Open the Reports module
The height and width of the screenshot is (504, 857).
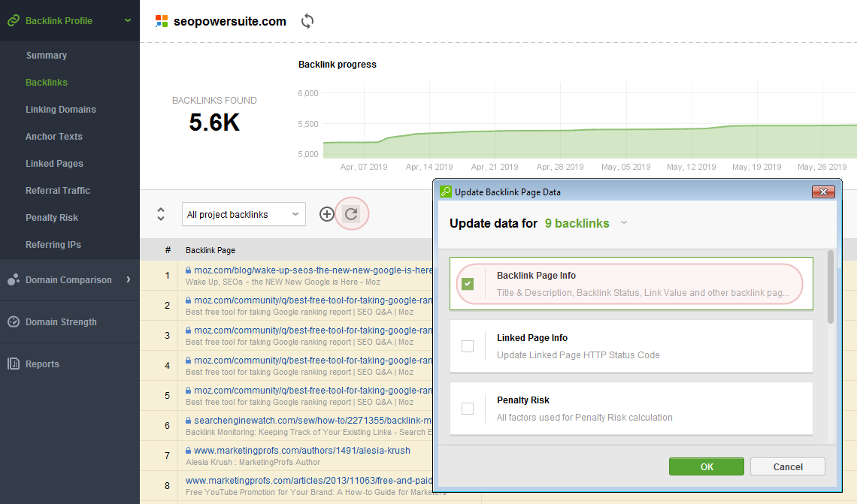(42, 364)
